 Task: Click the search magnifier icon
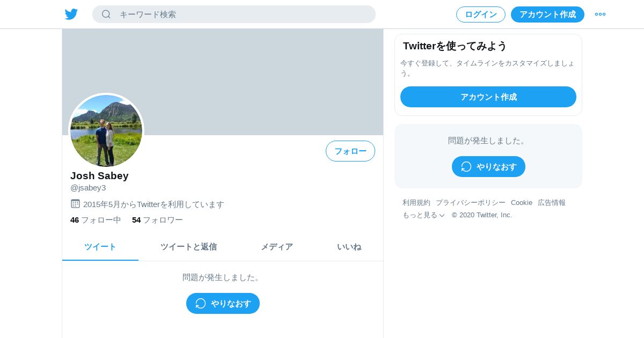106,14
